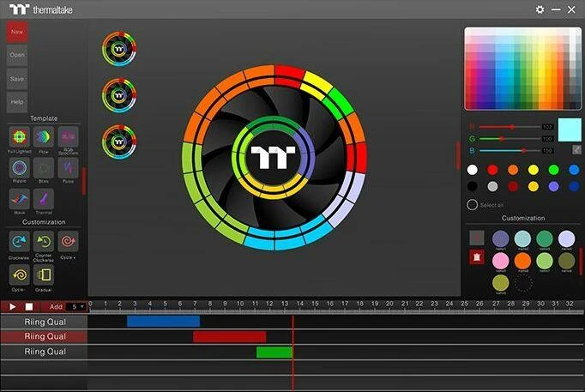Choose the Clockwise customization effect
The image size is (585, 392).
click(20, 242)
